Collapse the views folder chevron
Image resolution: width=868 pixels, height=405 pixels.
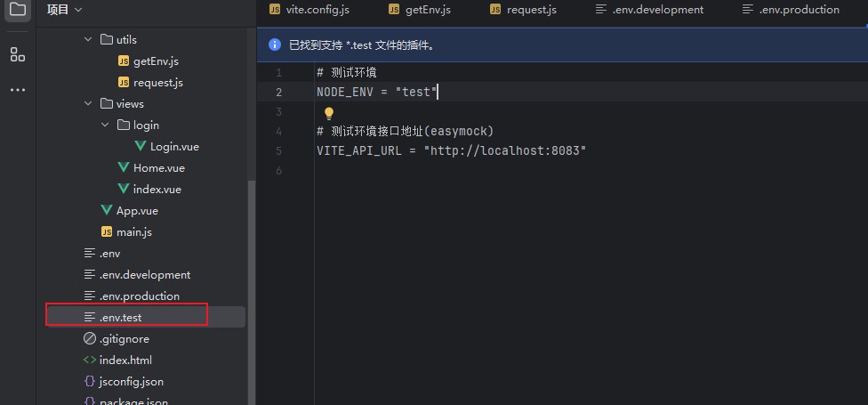88,103
